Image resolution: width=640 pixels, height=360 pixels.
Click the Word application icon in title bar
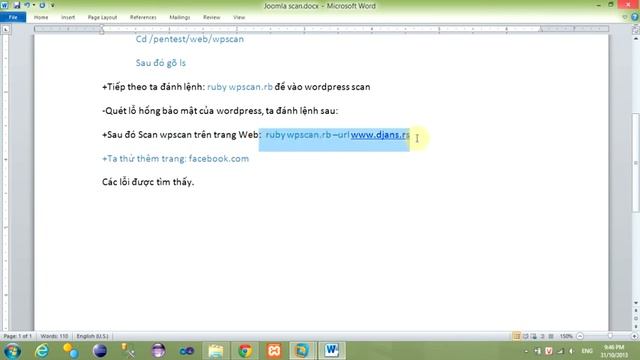(x=5, y=5)
